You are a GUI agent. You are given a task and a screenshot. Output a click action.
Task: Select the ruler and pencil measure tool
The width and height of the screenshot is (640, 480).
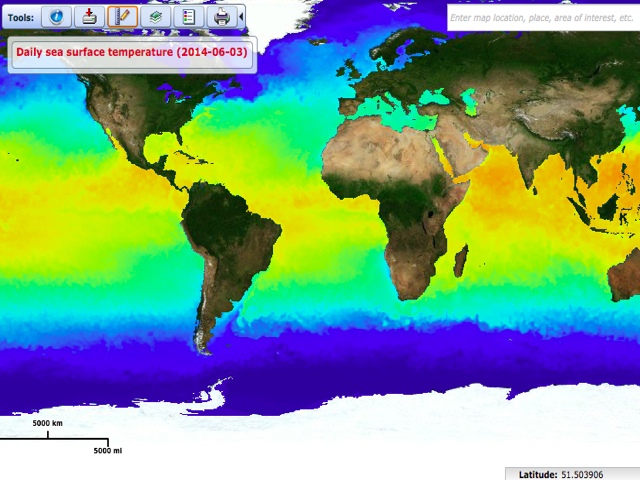click(122, 16)
